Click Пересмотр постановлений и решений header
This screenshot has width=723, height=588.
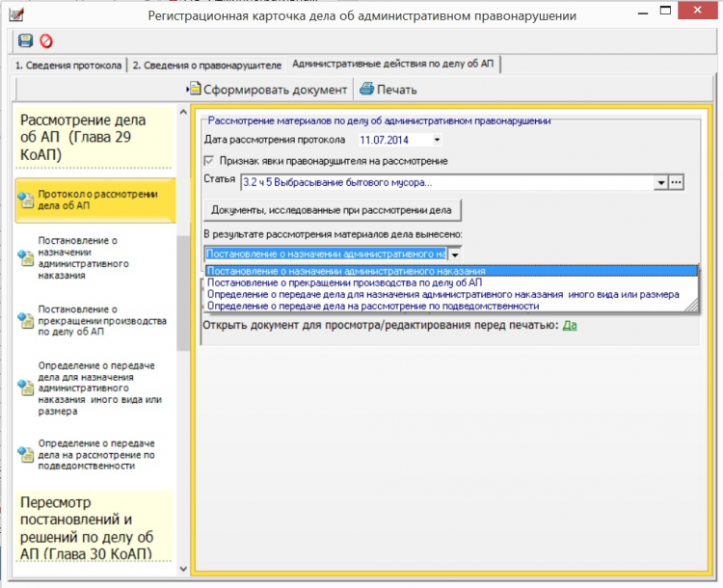coord(94,527)
